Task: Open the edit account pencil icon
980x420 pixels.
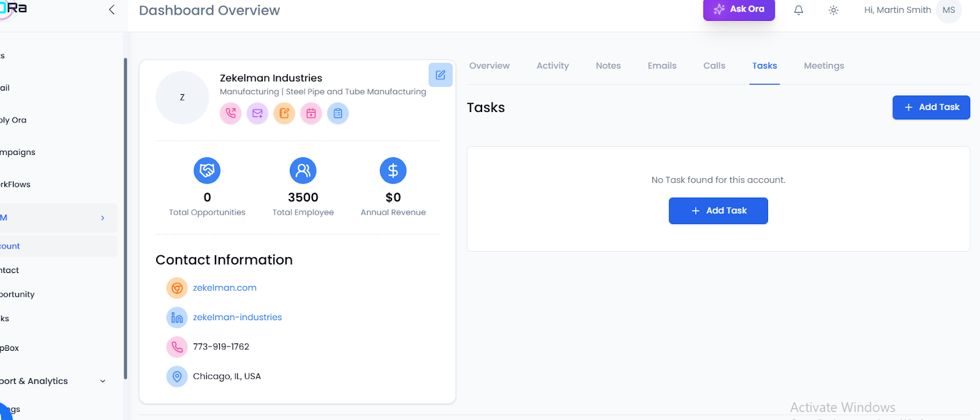Action: tap(440, 75)
